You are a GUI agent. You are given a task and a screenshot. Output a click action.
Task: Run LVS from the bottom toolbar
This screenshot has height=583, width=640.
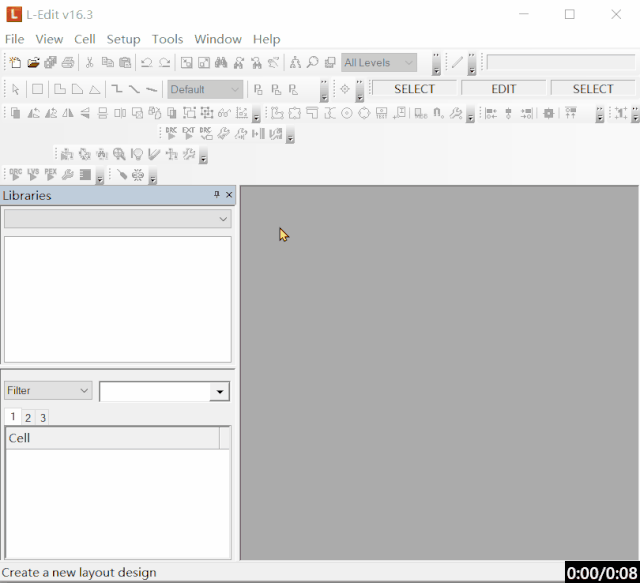click(x=33, y=174)
